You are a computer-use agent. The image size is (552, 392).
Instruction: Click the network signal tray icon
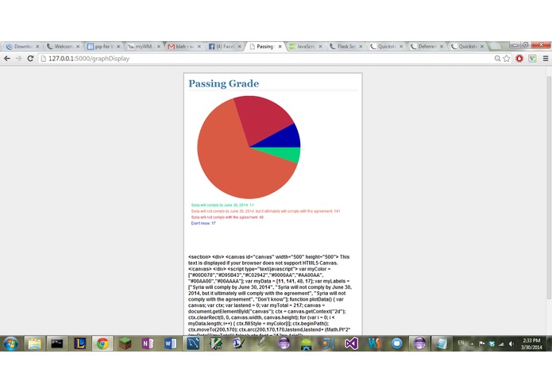click(x=501, y=344)
